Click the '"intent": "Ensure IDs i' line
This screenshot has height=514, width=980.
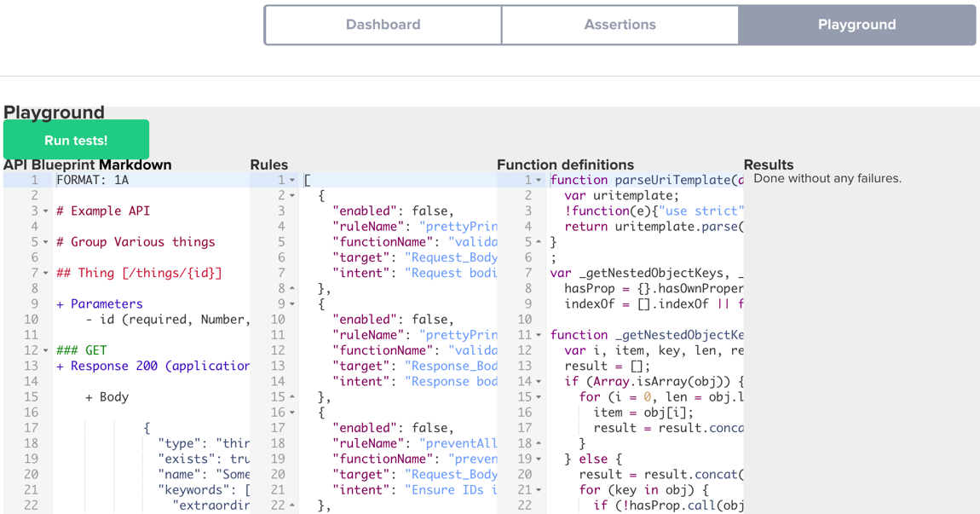415,490
